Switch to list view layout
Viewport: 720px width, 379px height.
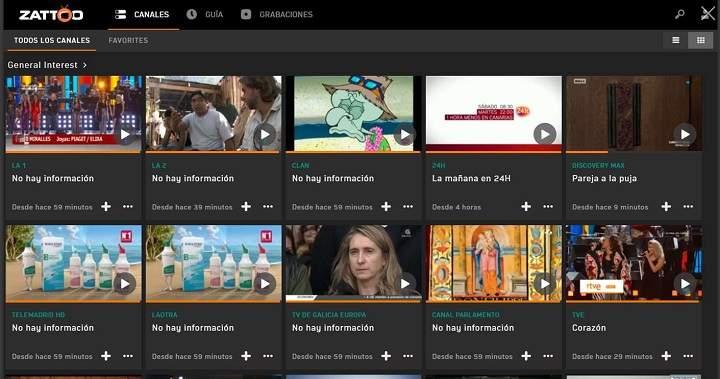point(675,40)
